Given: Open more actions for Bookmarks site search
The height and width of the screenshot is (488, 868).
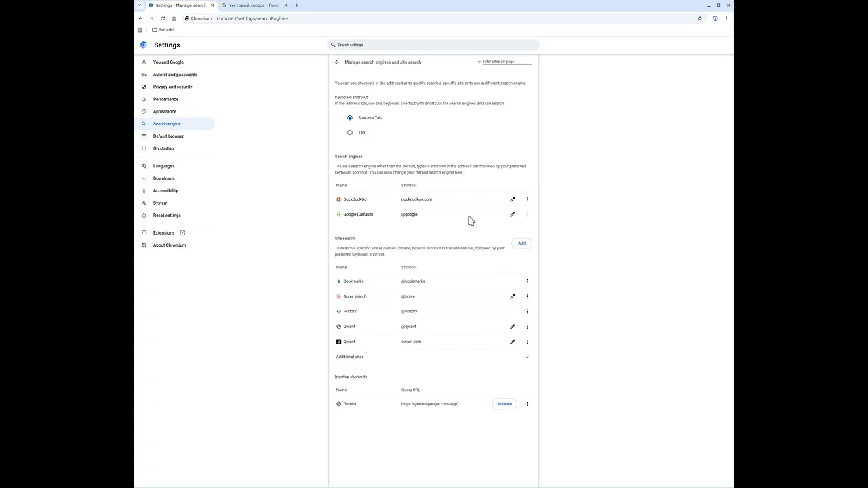Looking at the screenshot, I should pos(527,281).
